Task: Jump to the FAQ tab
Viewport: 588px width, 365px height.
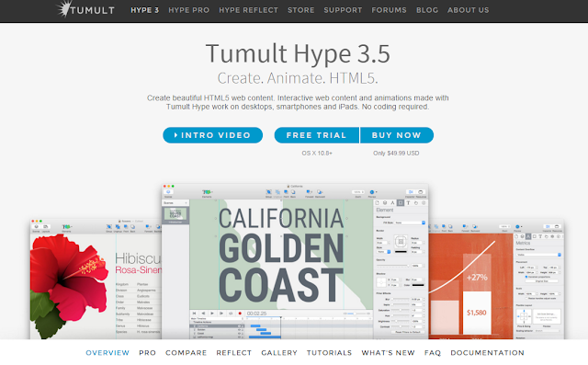Action: [x=433, y=353]
